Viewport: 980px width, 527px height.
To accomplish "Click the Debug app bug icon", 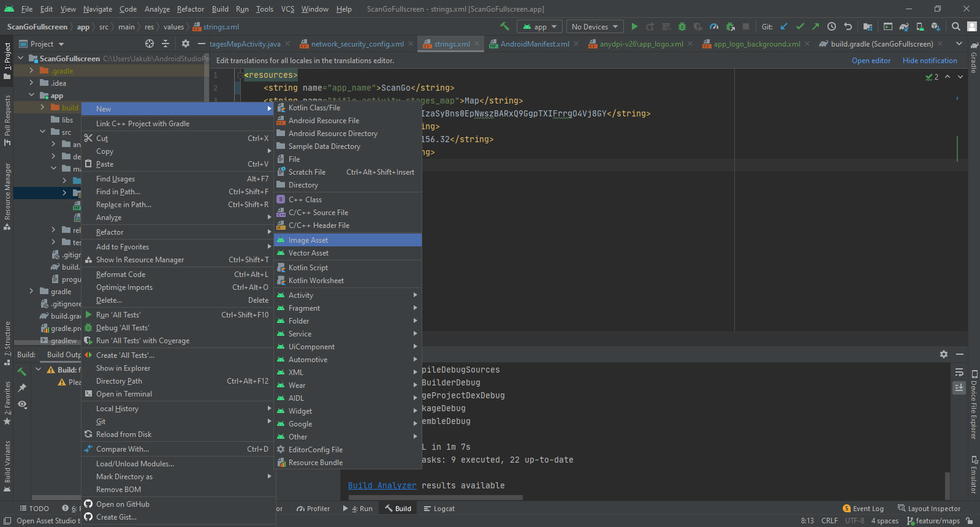I will pos(682,26).
